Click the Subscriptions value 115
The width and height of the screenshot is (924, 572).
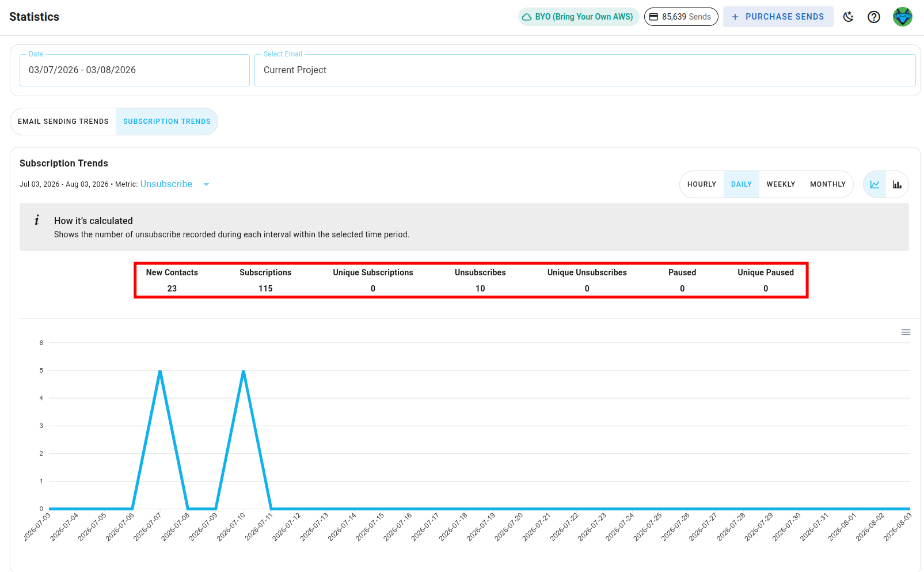[x=265, y=289]
